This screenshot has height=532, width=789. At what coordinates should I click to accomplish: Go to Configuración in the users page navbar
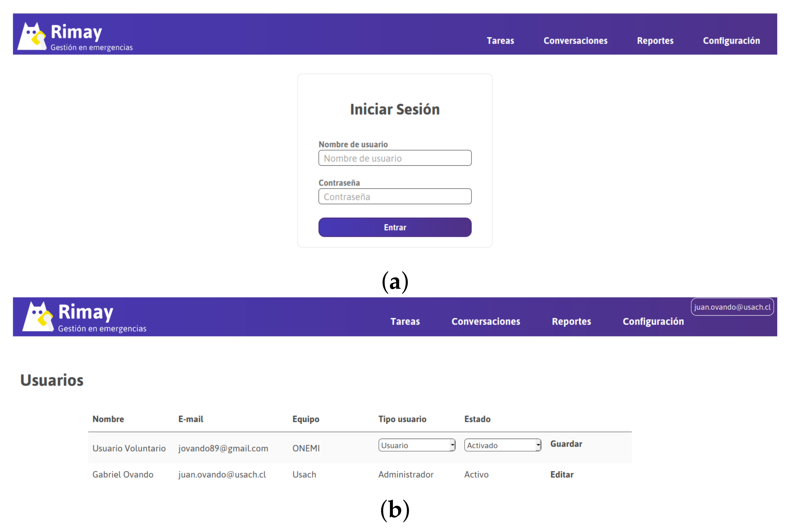click(x=653, y=321)
